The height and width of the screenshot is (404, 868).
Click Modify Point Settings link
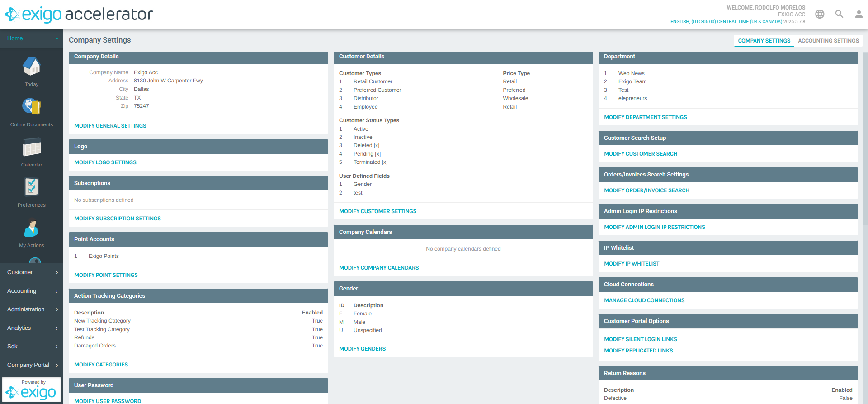tap(106, 275)
